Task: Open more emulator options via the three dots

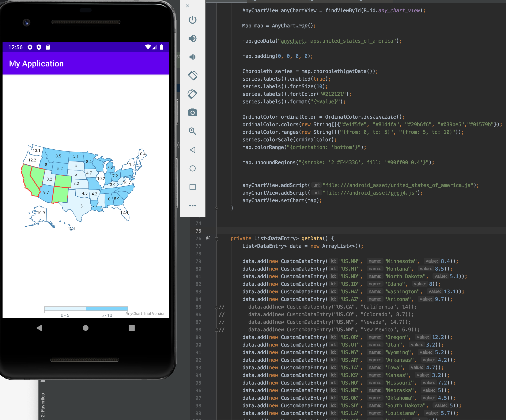Action: tap(193, 205)
